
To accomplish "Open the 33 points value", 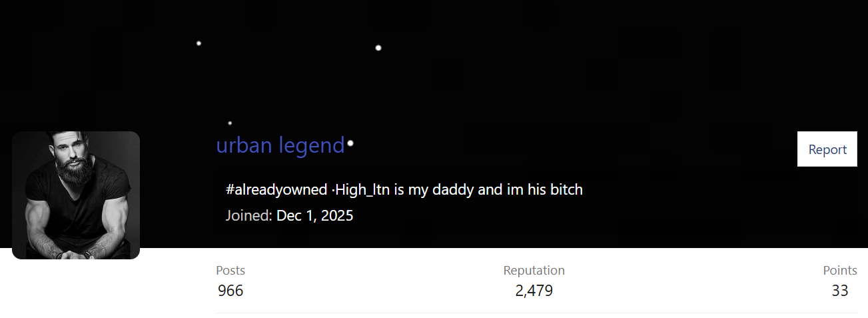I will coord(840,291).
